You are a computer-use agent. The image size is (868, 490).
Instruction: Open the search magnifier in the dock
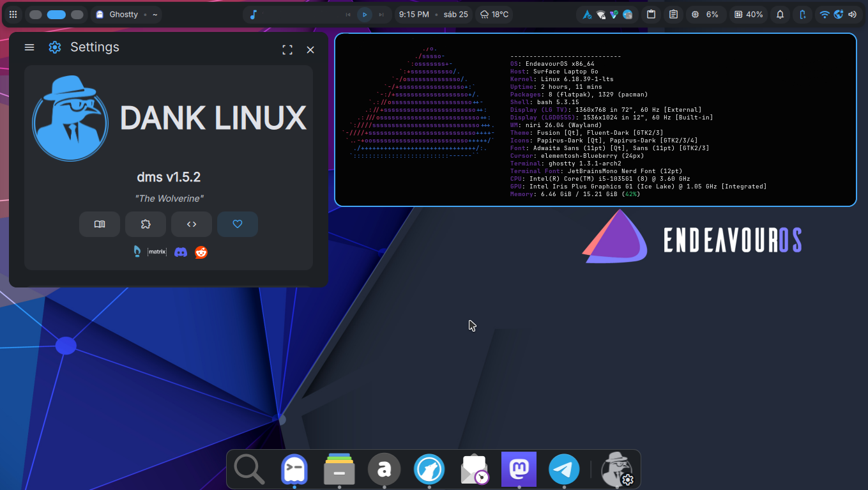click(x=249, y=470)
